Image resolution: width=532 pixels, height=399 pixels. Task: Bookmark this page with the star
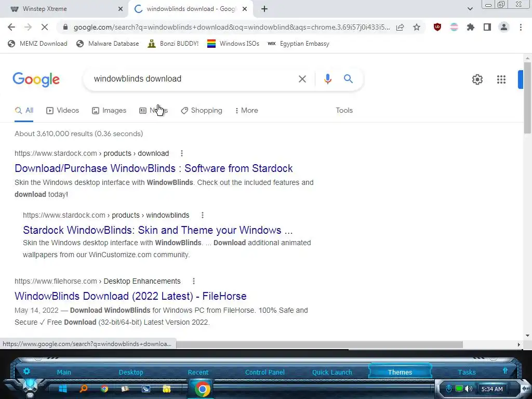click(417, 27)
